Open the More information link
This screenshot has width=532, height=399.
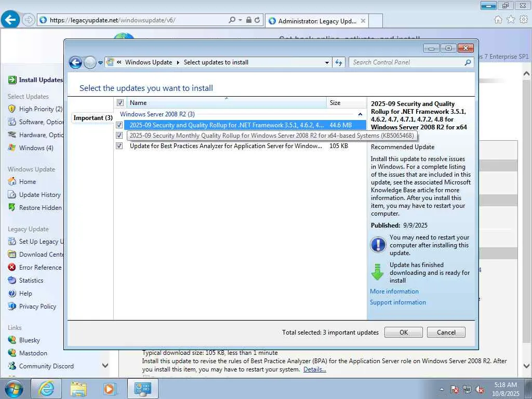(x=394, y=291)
